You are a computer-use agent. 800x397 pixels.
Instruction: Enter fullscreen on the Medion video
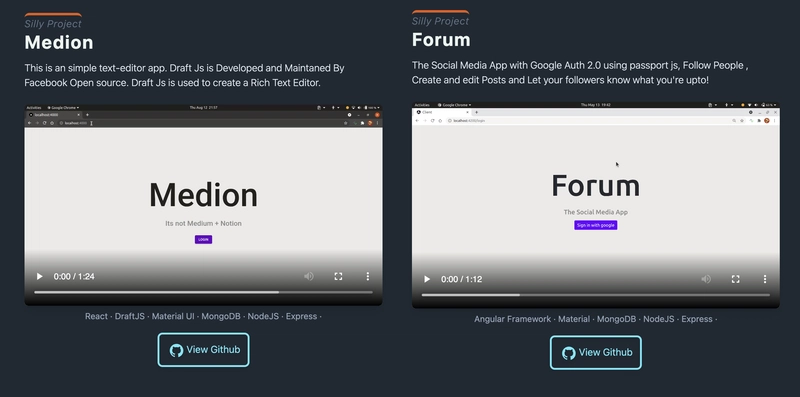pyautogui.click(x=338, y=277)
